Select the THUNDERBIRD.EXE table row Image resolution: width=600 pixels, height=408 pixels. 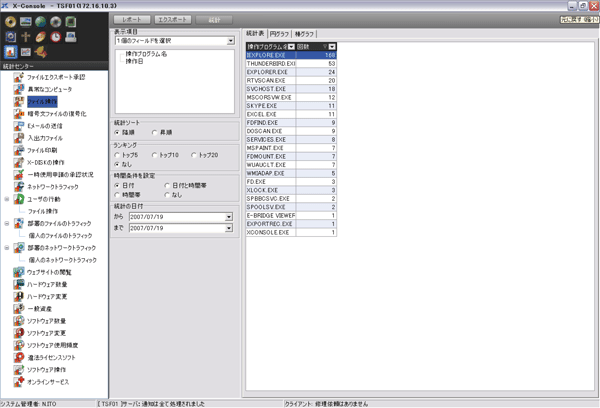291,64
